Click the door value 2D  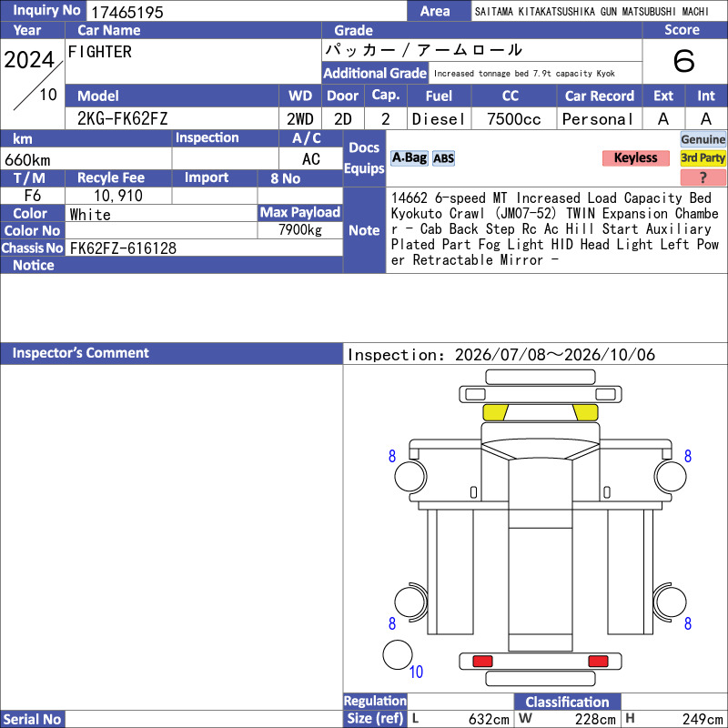(x=343, y=119)
